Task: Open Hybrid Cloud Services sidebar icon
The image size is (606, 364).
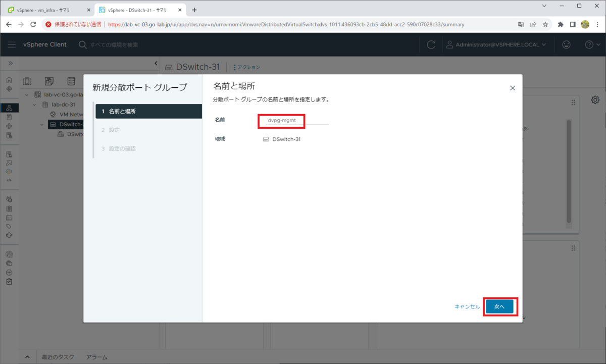Action: [x=9, y=171]
